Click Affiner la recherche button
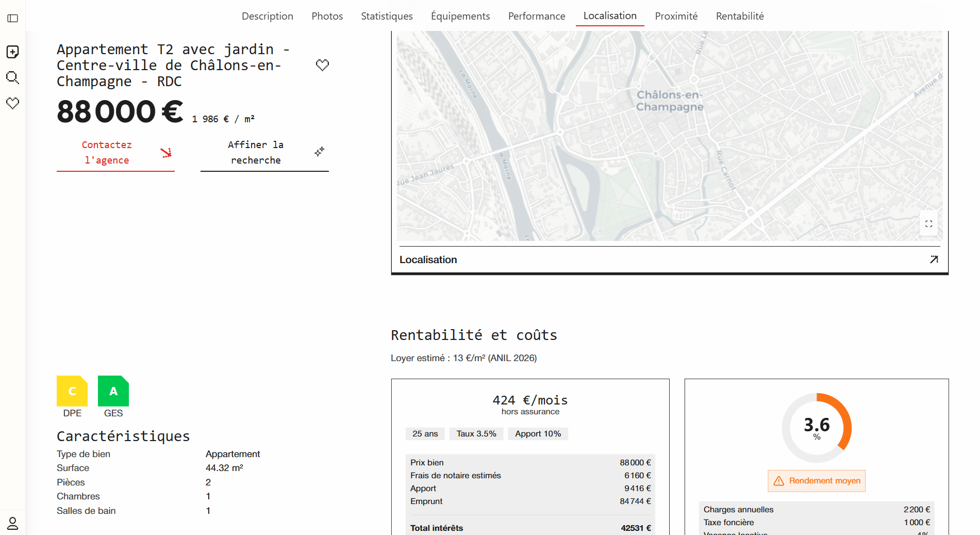This screenshot has width=980, height=535. click(x=264, y=153)
